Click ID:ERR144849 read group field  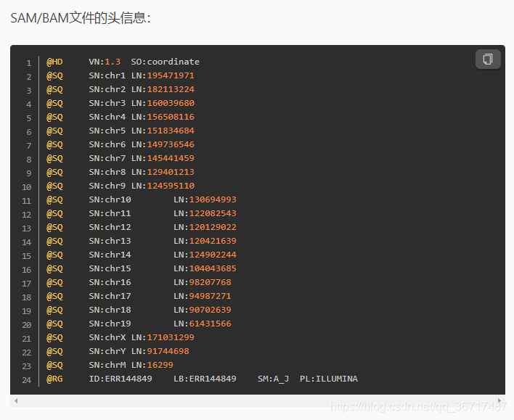121,379
